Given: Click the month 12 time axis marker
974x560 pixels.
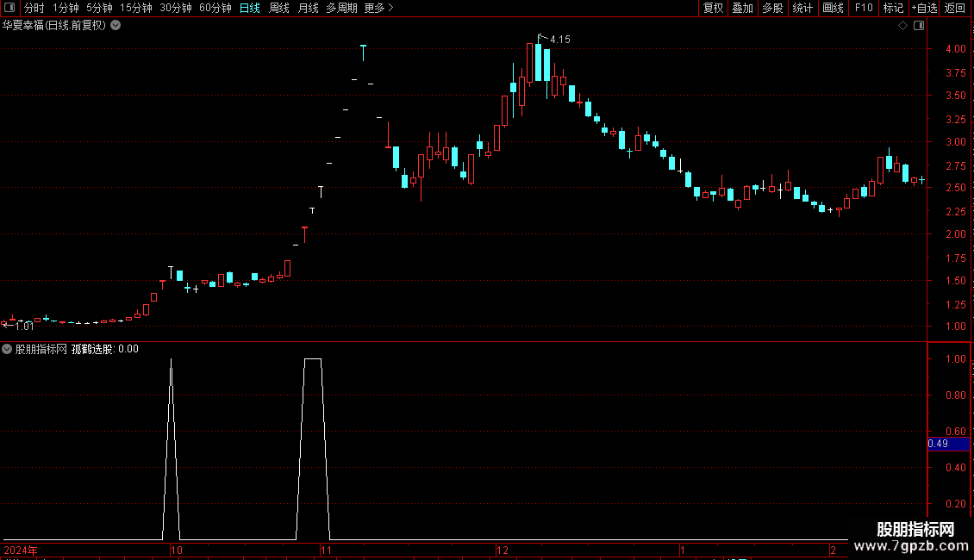Looking at the screenshot, I should pos(503,550).
